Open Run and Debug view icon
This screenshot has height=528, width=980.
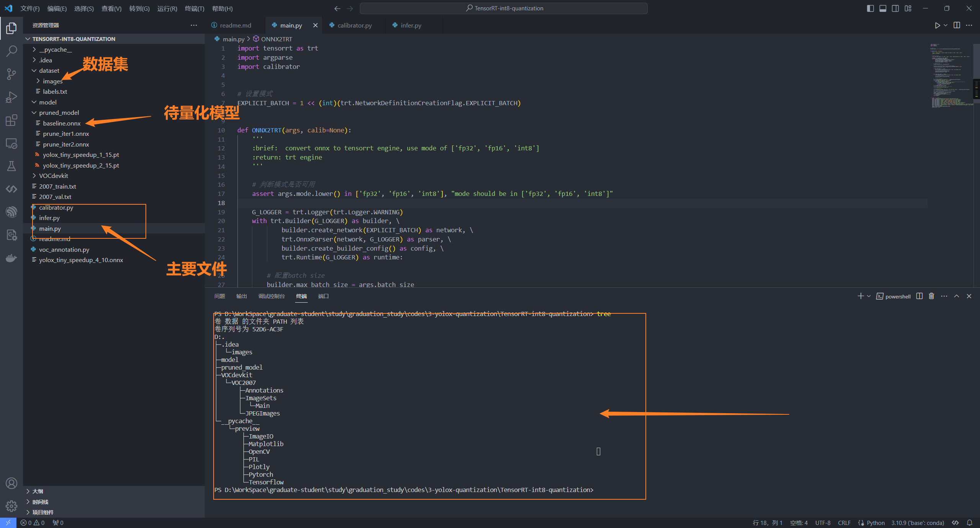point(11,97)
